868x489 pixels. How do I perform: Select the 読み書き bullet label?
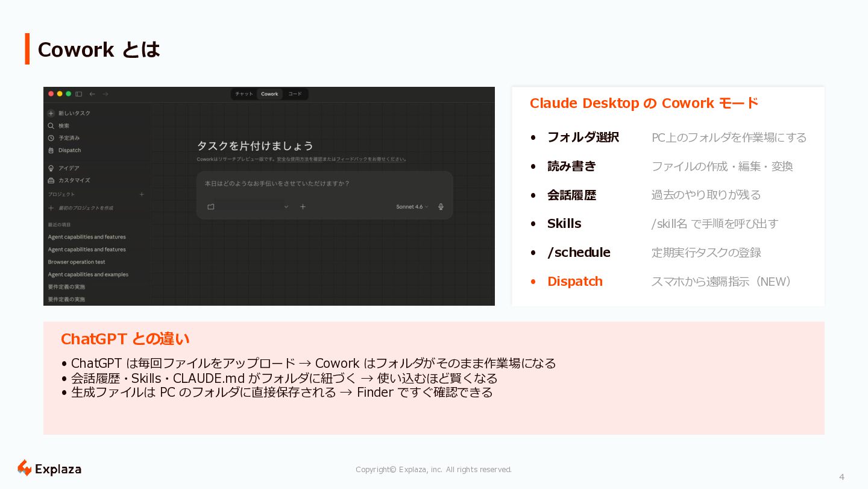click(571, 166)
